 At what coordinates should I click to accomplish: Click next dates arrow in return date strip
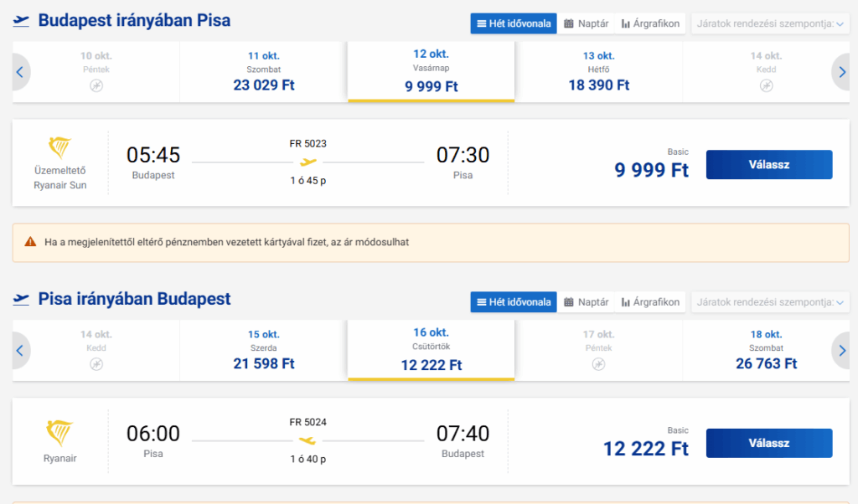[x=841, y=351]
